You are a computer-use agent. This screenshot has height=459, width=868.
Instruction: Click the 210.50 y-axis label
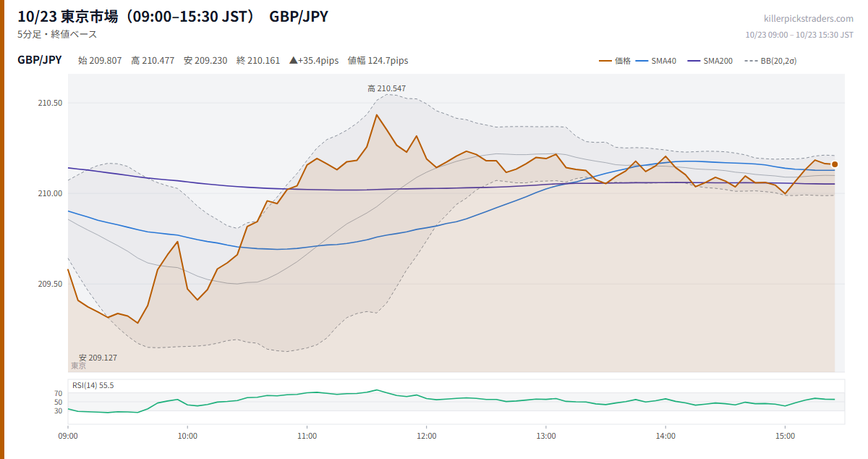click(50, 103)
